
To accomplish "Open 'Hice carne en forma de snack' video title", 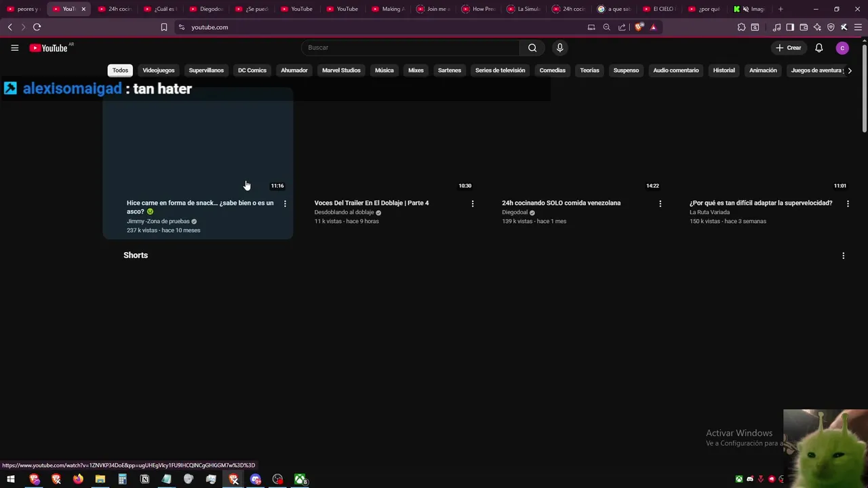I will click(x=200, y=207).
